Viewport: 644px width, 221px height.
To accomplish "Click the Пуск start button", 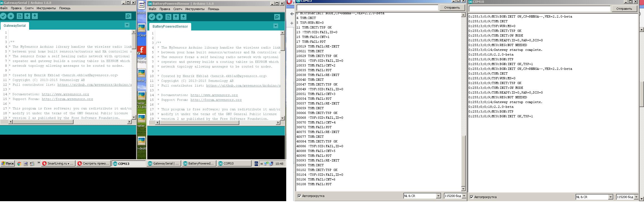I will [x=8, y=164].
